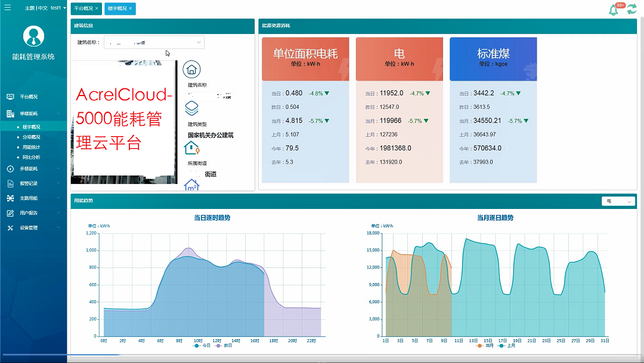This screenshot has width=644, height=363.
Task: Collapse the sidebar with the hamburger icon
Action: (7, 7)
